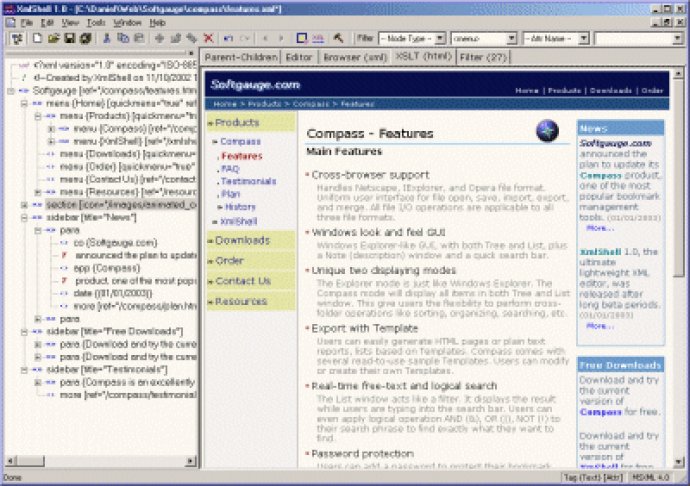
Task: Navigate forward with the right arrow icon
Action: click(281, 39)
